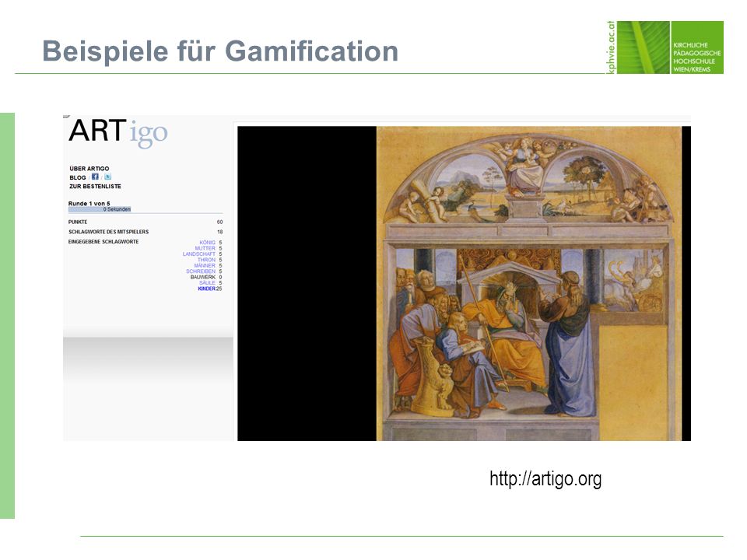Open the BLOG menu item
Image resolution: width=747 pixels, height=560 pixels.
coord(78,177)
